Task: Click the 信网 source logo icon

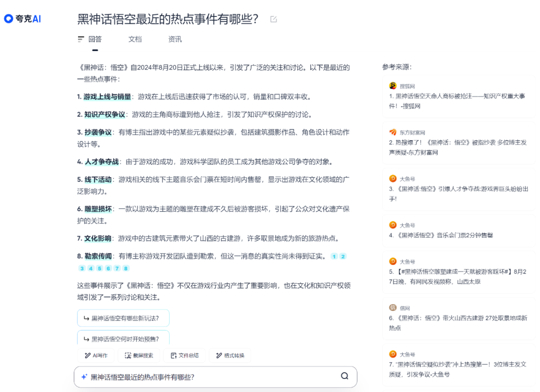Action: [392, 307]
